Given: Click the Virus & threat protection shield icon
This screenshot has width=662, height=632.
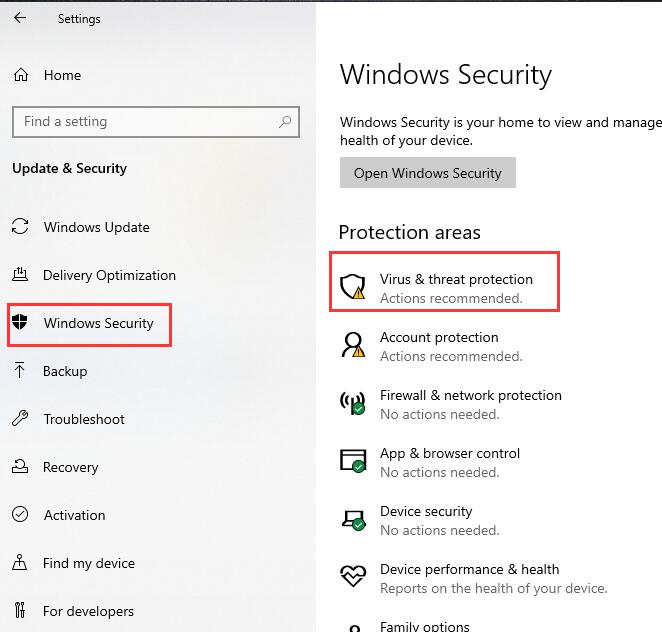Looking at the screenshot, I should [x=353, y=287].
